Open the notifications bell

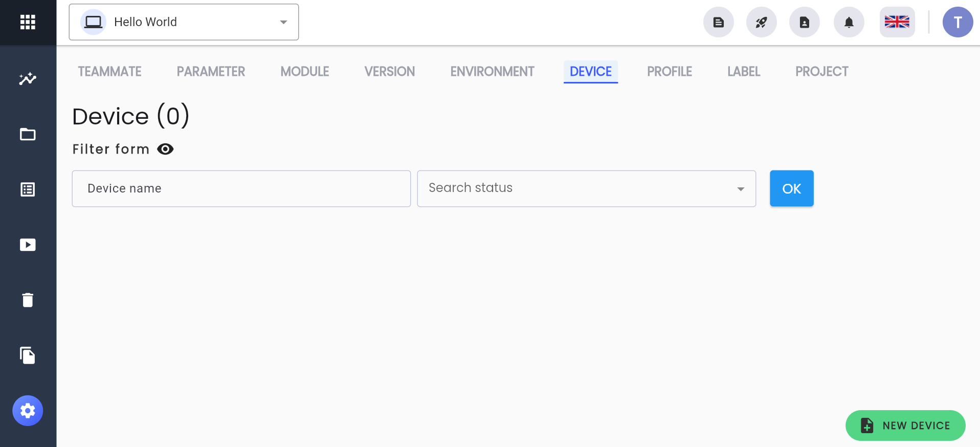849,22
